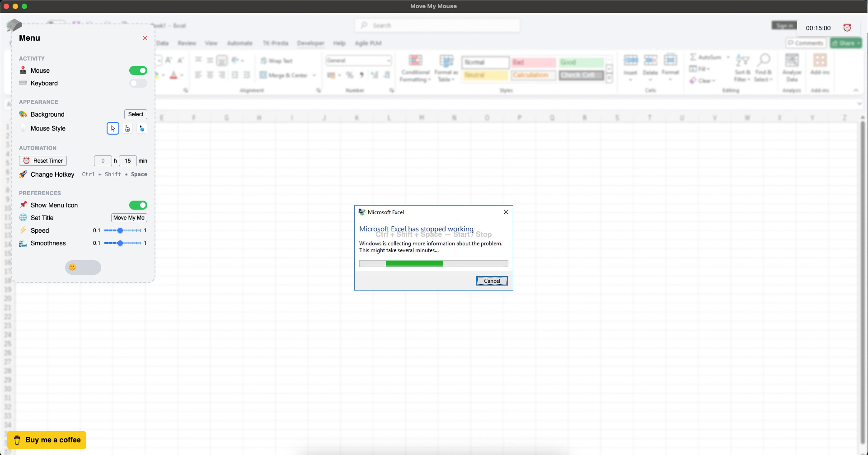The width and height of the screenshot is (868, 455).
Task: Close the Menu panel with red X
Action: pos(145,38)
